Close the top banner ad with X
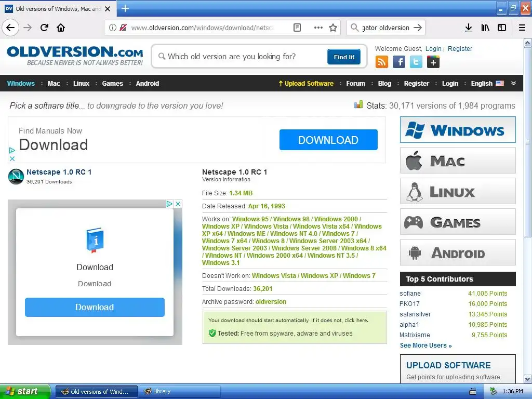This screenshot has height=399, width=532. [12, 158]
